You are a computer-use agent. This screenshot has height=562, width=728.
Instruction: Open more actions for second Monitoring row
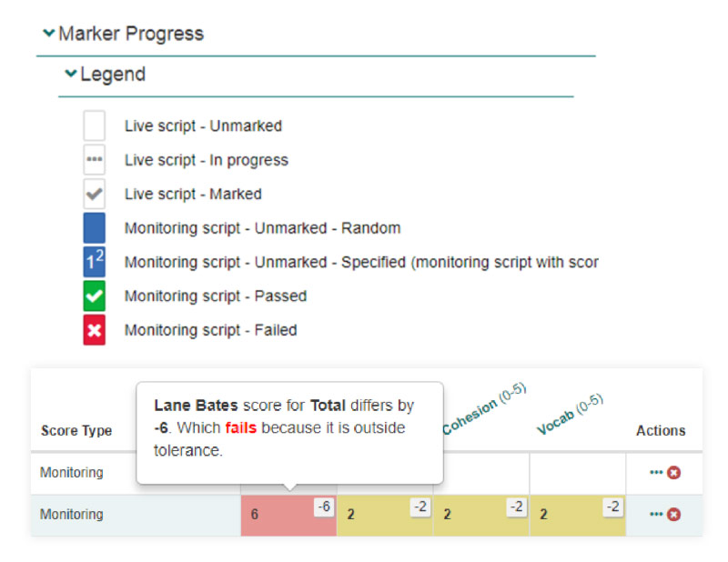pyautogui.click(x=656, y=515)
